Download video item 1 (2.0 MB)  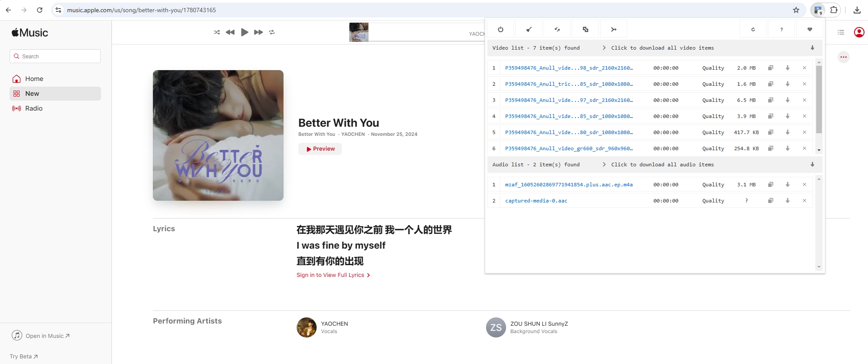coord(787,68)
